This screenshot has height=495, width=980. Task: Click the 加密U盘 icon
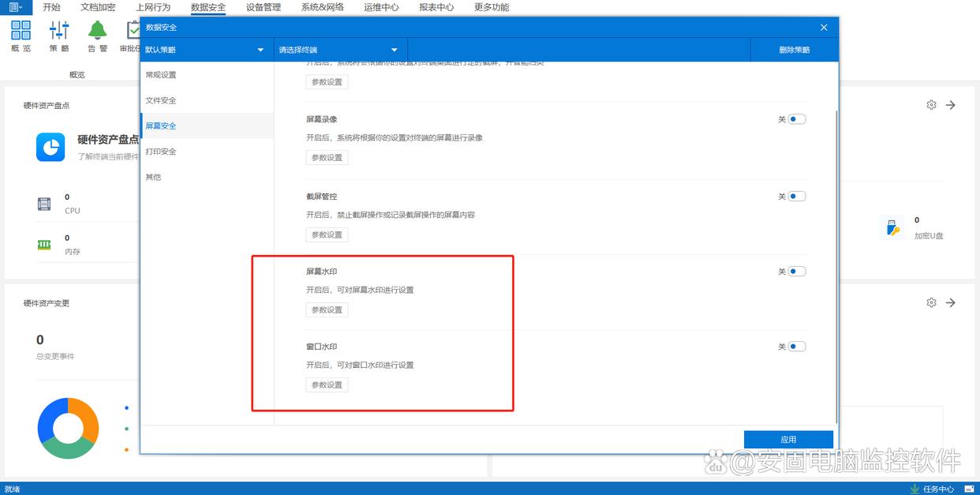point(892,228)
